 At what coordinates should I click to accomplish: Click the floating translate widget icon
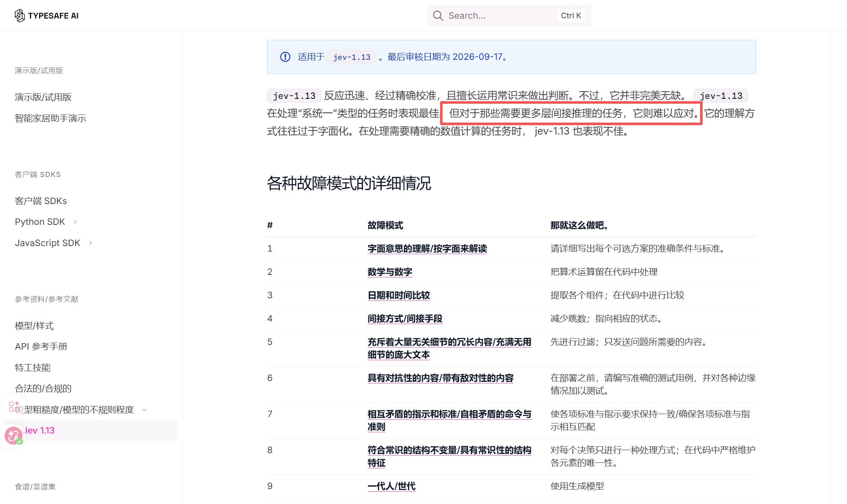click(x=14, y=436)
